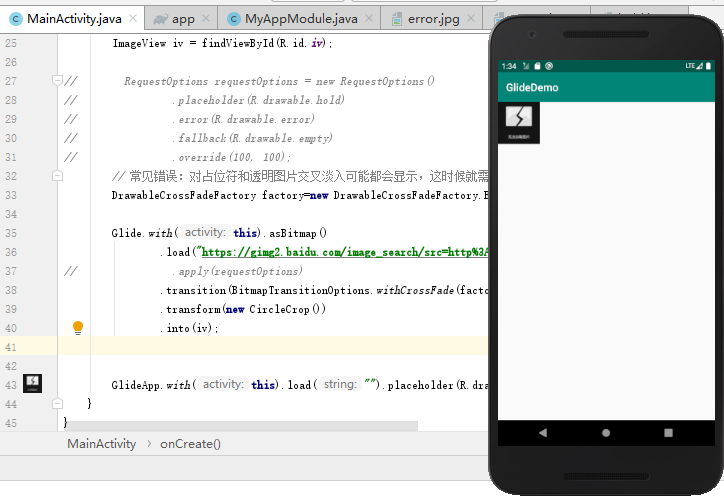724x501 pixels.
Task: Click the Java class icon on MainActivity.java tab
Action: pos(16,19)
